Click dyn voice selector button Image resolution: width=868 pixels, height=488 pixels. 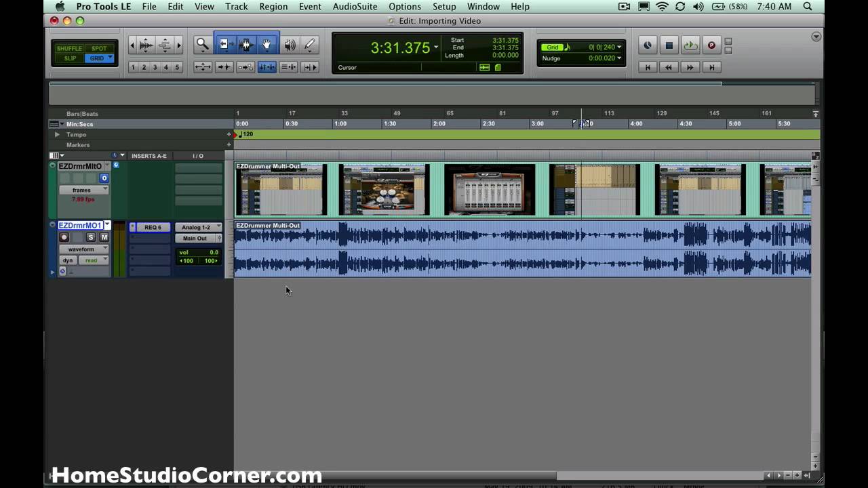(x=68, y=260)
